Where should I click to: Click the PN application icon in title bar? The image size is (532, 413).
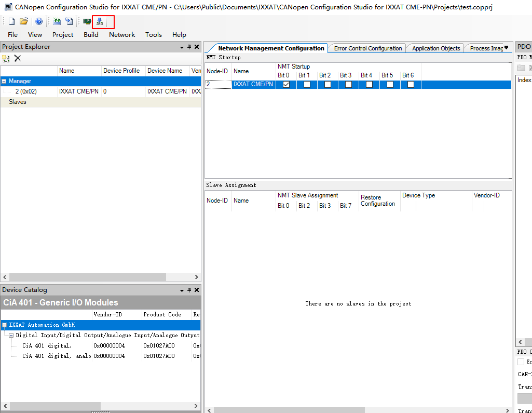(x=8, y=6)
